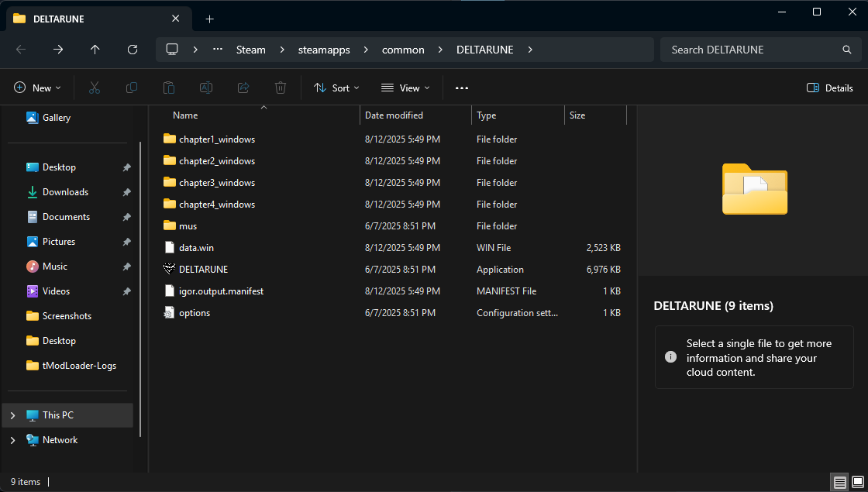The image size is (868, 492).
Task: Select the DELTARUNE window tab
Action: [x=98, y=19]
